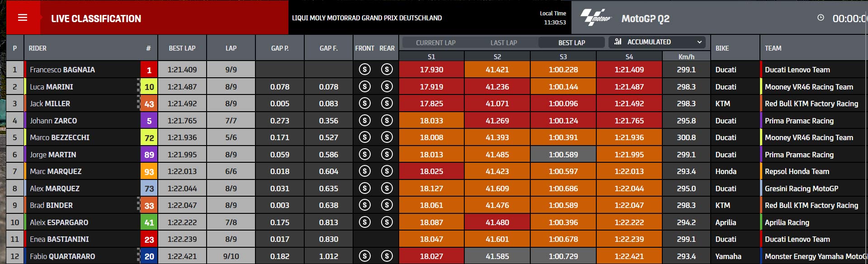Image resolution: width=868 pixels, height=264 pixels.
Task: Click the MotoGP logo in header
Action: (595, 18)
